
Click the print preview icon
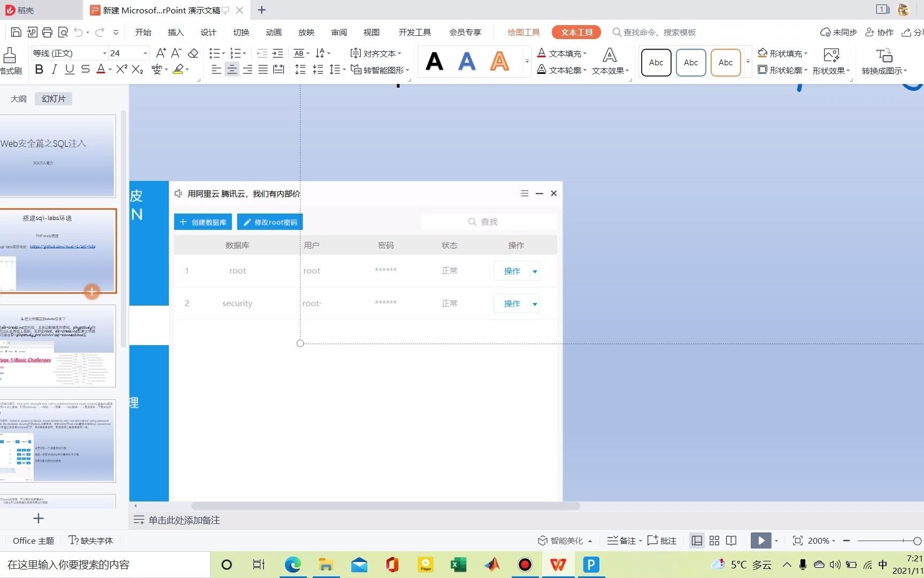tap(63, 32)
